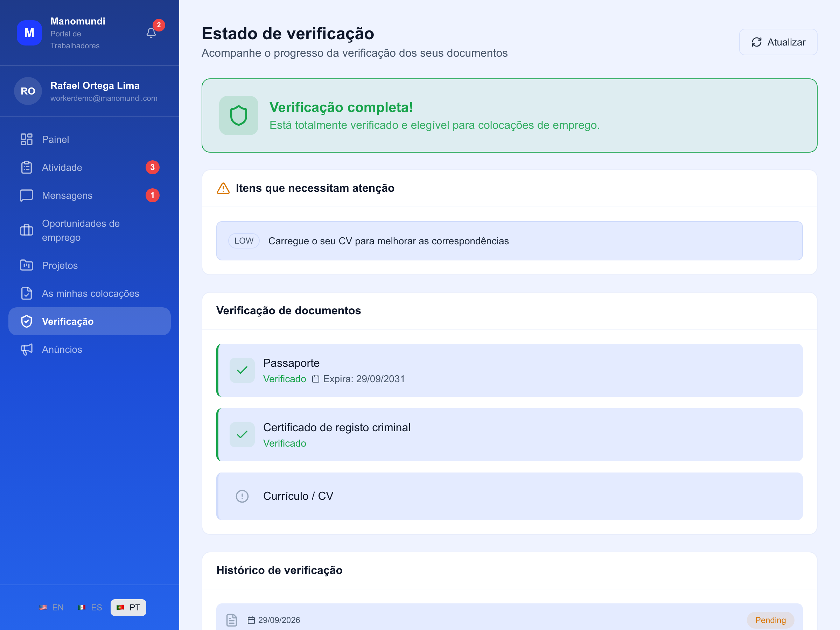Open Mensagens in the sidebar
Viewport: 840px width, 630px height.
point(90,196)
